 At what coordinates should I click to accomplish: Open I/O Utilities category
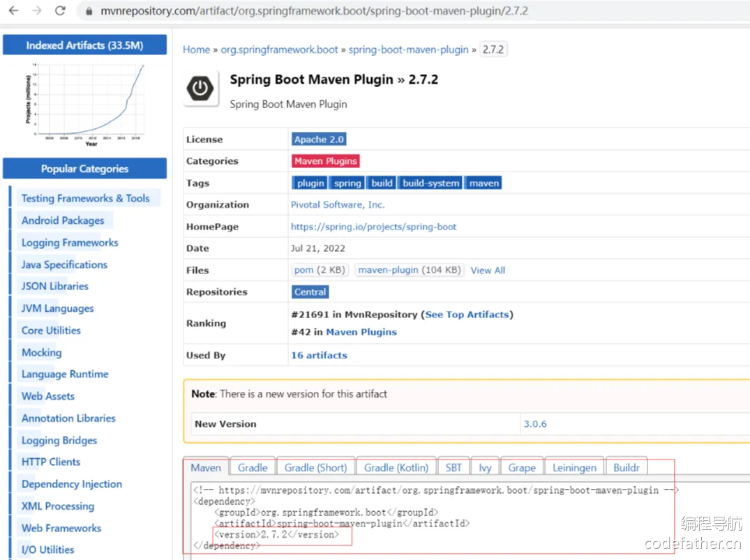pos(47,550)
